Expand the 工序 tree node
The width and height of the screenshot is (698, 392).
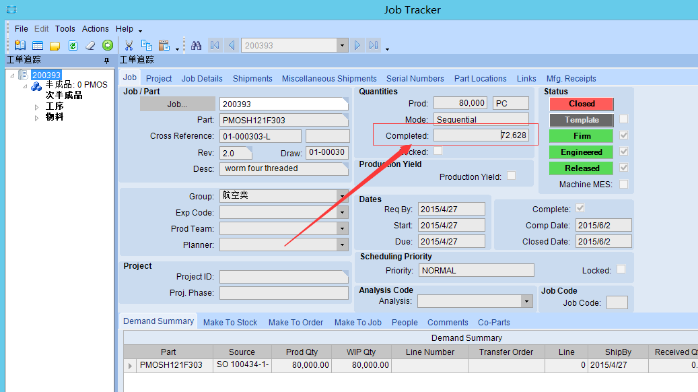[x=37, y=107]
